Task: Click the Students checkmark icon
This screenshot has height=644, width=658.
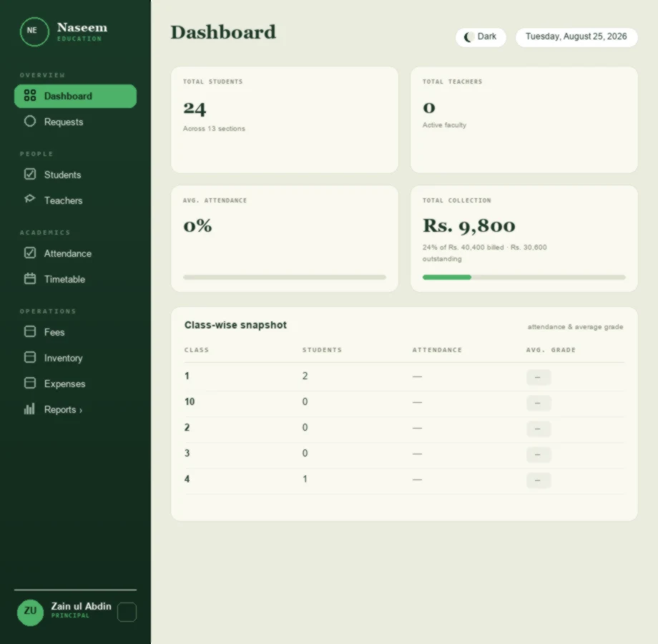Action: click(30, 174)
